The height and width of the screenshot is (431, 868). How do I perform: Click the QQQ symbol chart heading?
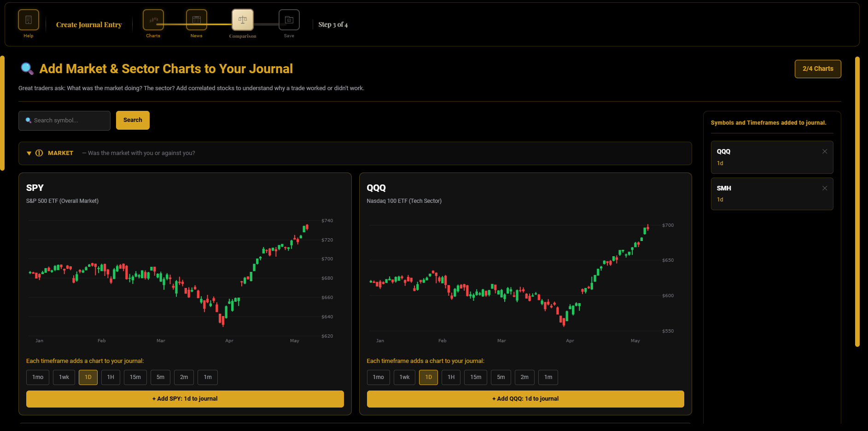click(376, 188)
